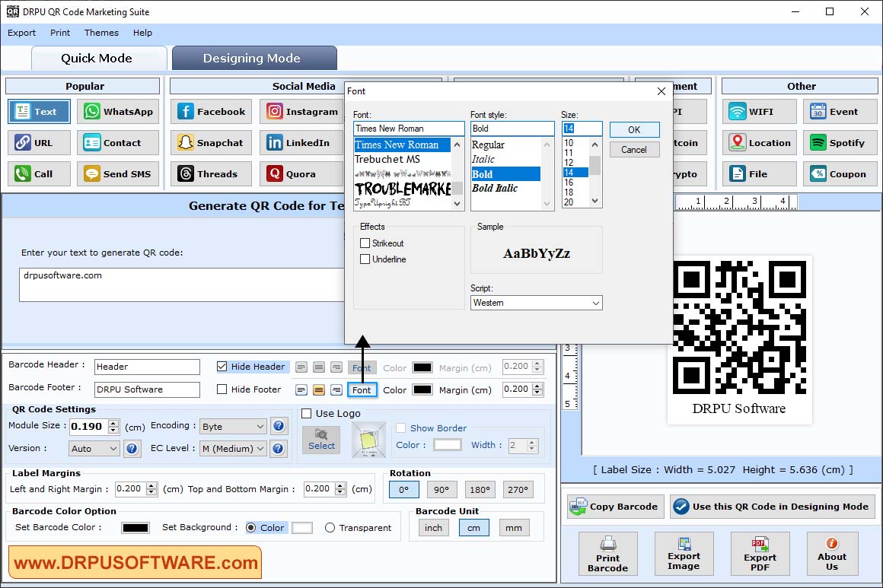Open the footer Color swatch
The height and width of the screenshot is (588, 883).
(422, 389)
